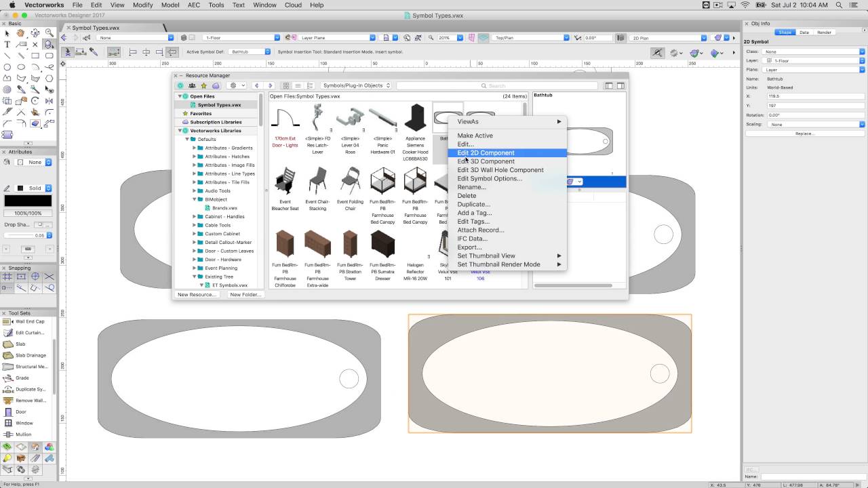Toggle Snap to Tangent in Snapping palette
This screenshot has width=868, height=488.
[50, 288]
